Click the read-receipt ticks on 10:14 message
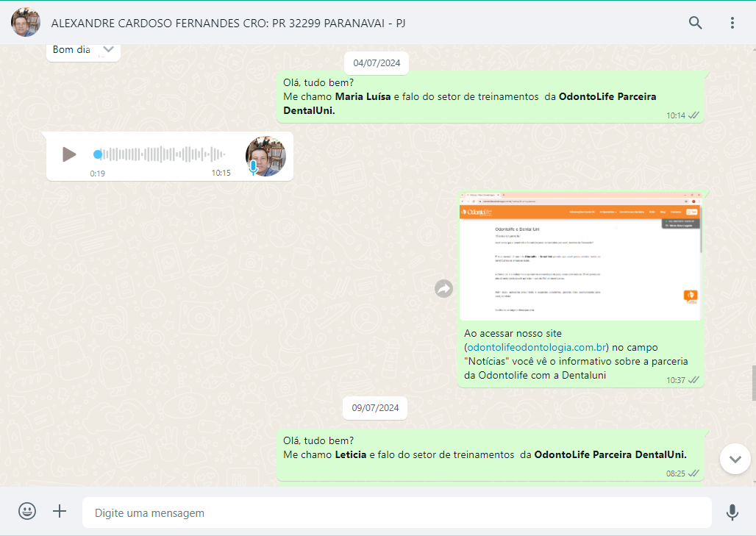This screenshot has height=536, width=756. 693,115
